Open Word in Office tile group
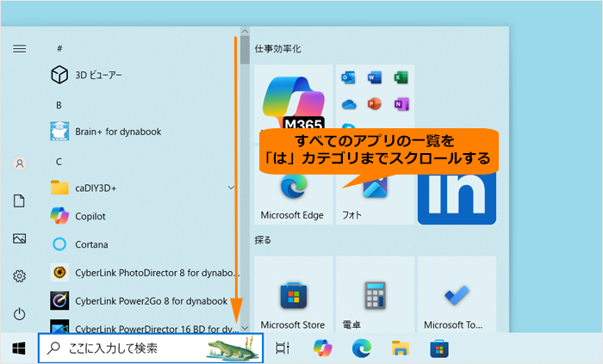The width and height of the screenshot is (603, 364). point(375,77)
